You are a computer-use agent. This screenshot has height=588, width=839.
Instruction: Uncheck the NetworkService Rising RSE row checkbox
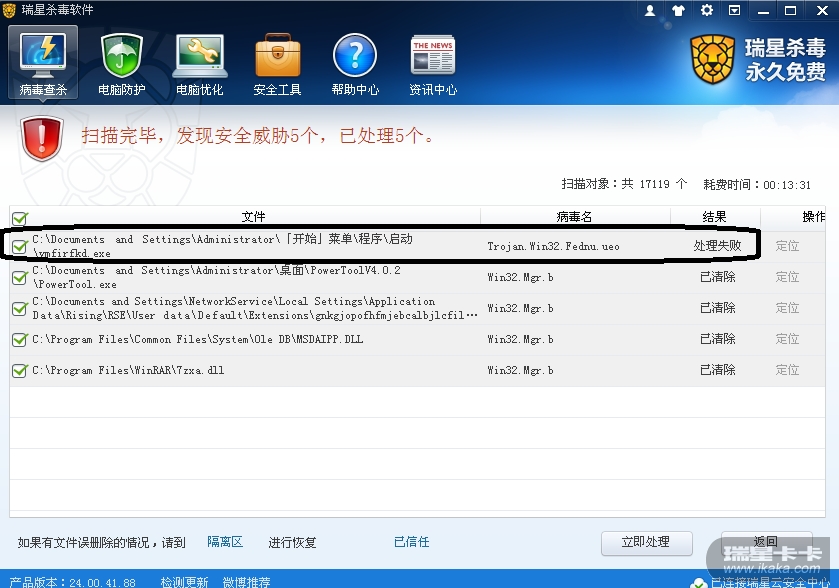pyautogui.click(x=20, y=308)
